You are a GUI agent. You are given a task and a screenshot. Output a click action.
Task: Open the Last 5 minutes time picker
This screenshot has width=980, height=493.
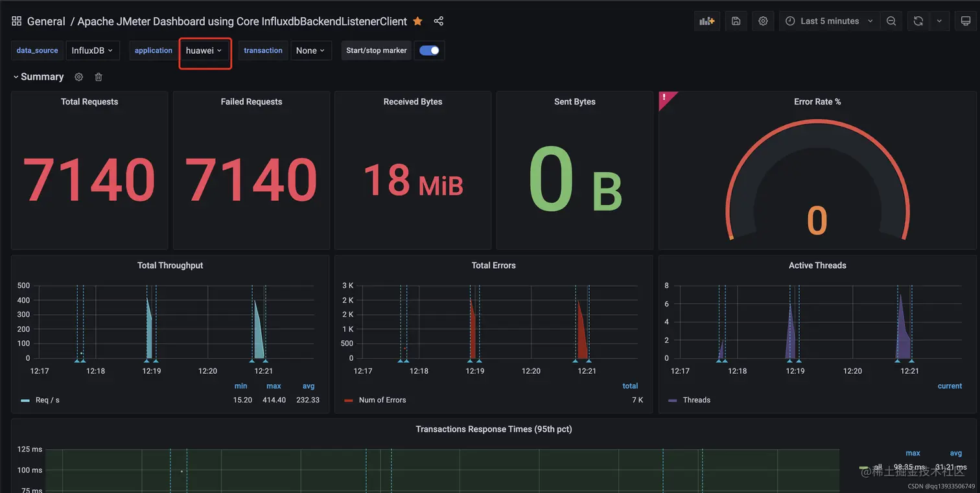coord(830,21)
